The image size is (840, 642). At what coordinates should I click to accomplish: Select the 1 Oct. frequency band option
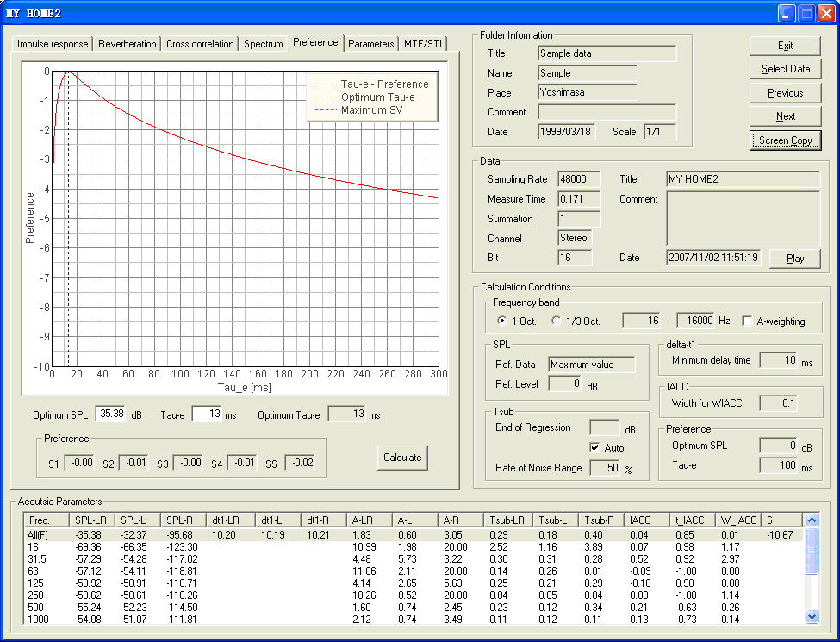tap(516, 321)
